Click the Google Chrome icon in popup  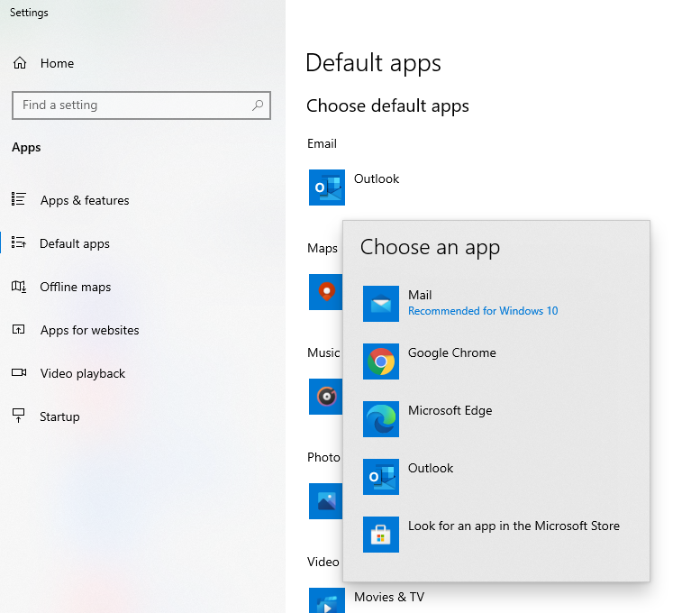[381, 361]
